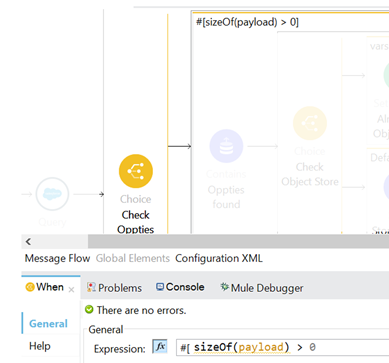Click the green no errors status icon
The width and height of the screenshot is (389, 363).
[89, 310]
